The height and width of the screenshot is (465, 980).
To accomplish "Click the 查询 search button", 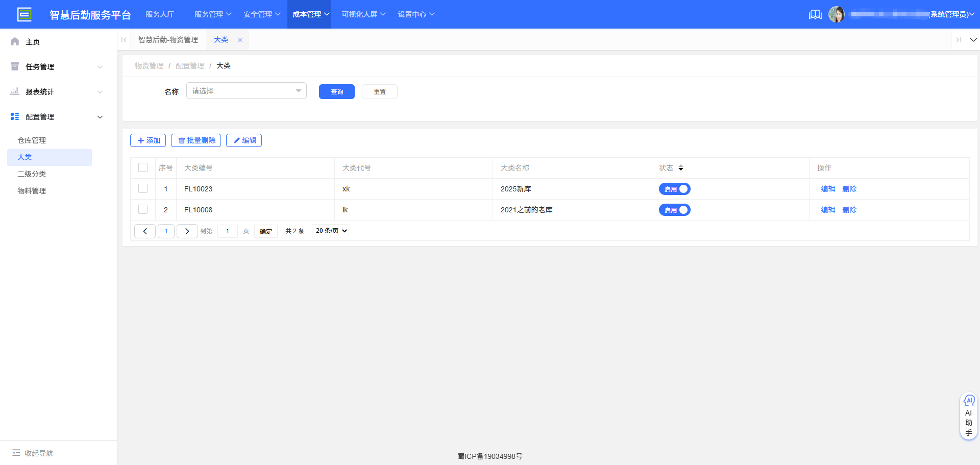I will [336, 91].
